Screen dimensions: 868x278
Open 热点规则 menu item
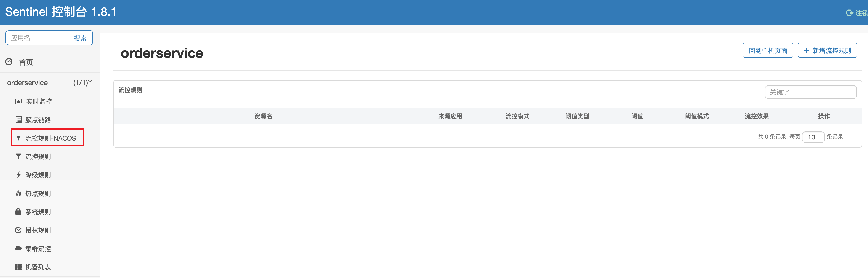pyautogui.click(x=38, y=194)
